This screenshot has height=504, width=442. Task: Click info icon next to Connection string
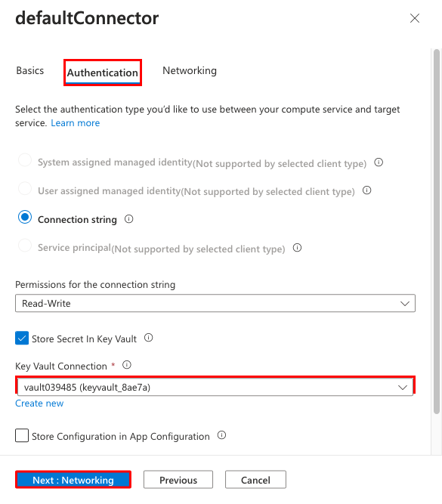point(129,219)
